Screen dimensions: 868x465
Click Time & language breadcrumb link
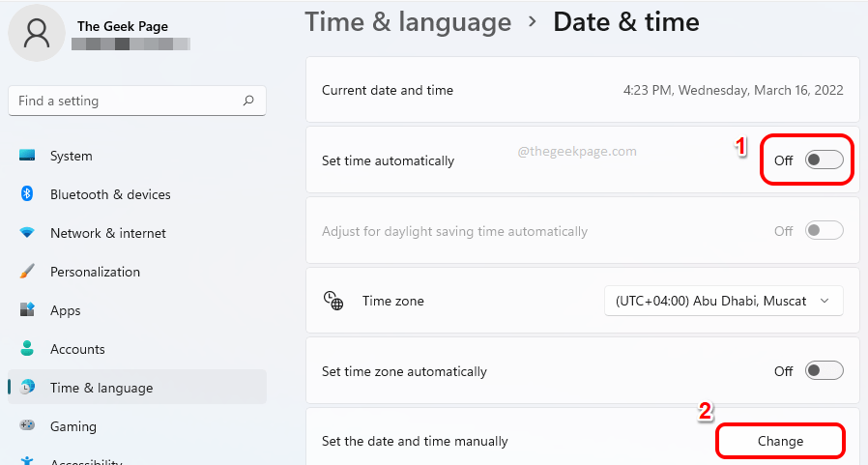[408, 22]
